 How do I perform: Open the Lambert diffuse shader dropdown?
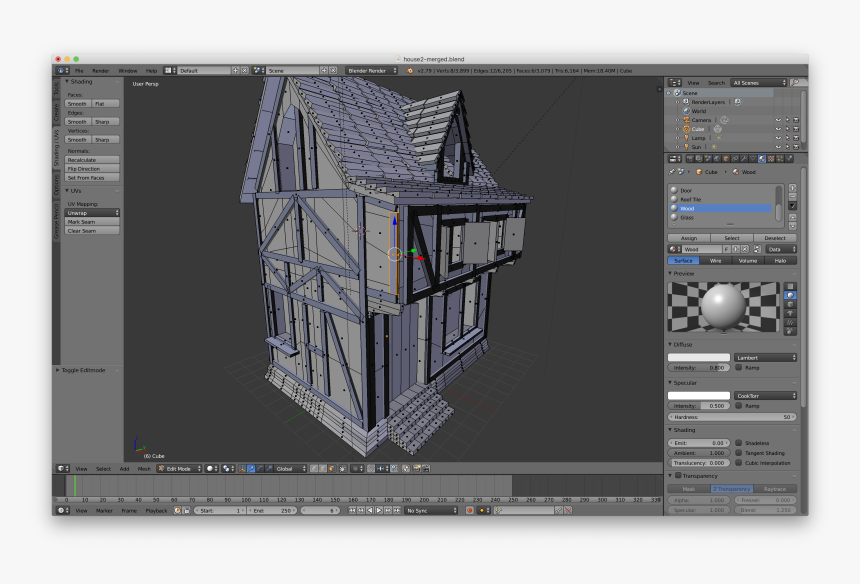pos(765,357)
